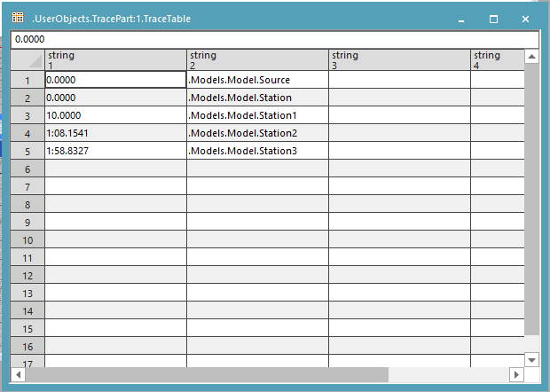Click the cell value input field at top

(274, 40)
